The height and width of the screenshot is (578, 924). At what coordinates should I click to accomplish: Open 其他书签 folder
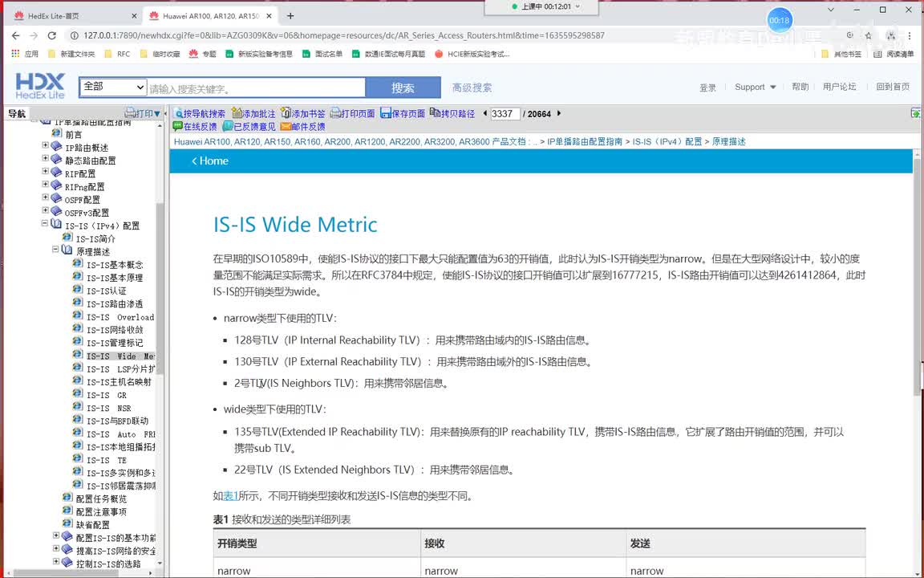pos(841,54)
